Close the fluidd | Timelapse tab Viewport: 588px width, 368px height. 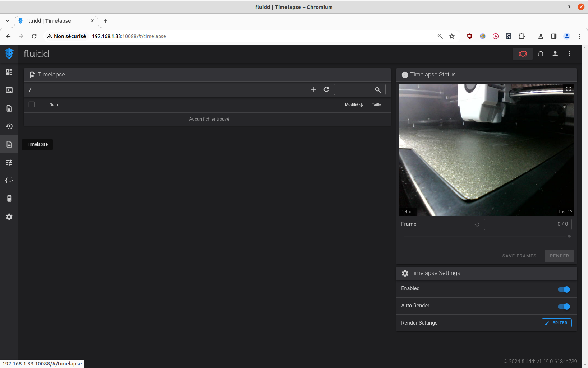92,21
